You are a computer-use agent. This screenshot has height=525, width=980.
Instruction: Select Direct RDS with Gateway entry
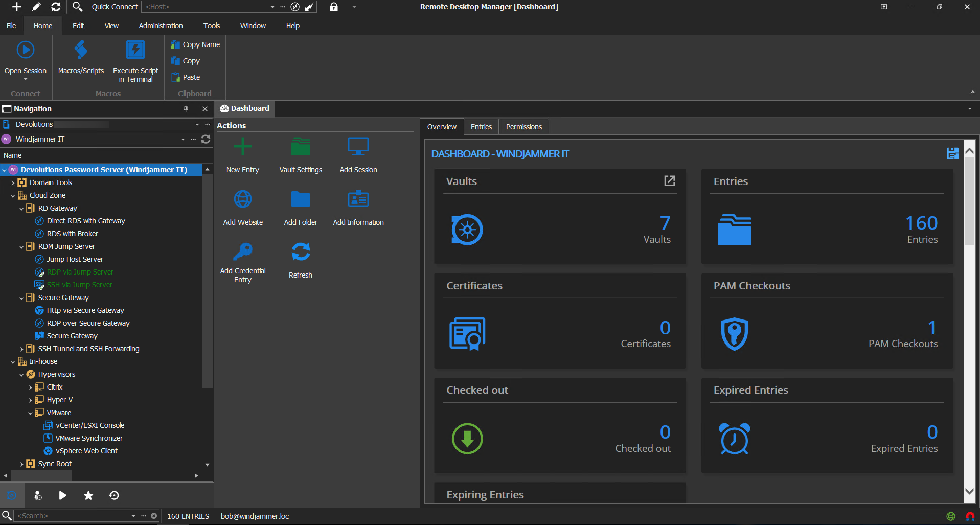[86, 221]
